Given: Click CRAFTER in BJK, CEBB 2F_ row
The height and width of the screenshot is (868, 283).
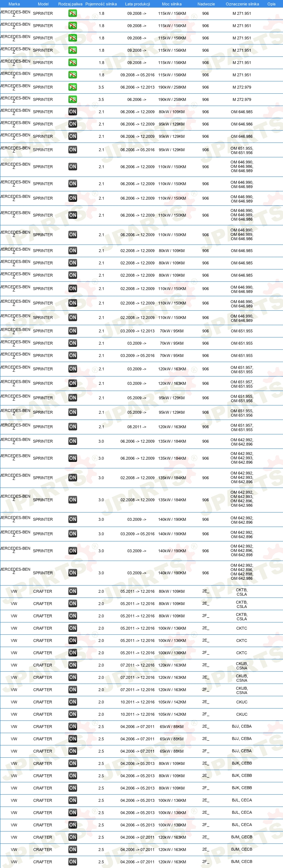Looking at the screenshot, I should point(43,788).
